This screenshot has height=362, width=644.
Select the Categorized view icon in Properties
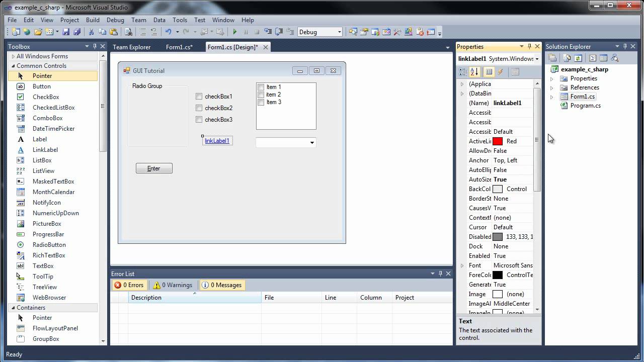[464, 72]
